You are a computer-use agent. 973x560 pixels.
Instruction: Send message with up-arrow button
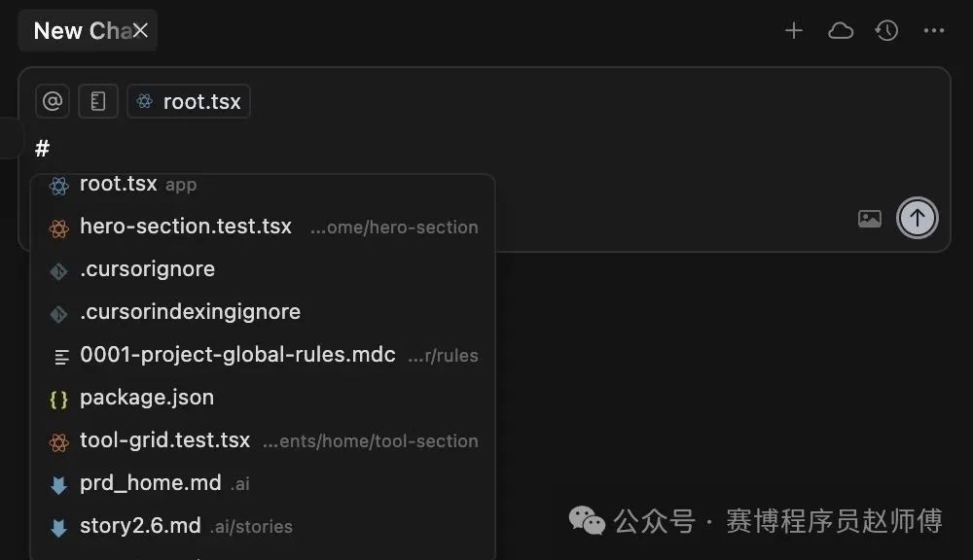[x=917, y=218]
